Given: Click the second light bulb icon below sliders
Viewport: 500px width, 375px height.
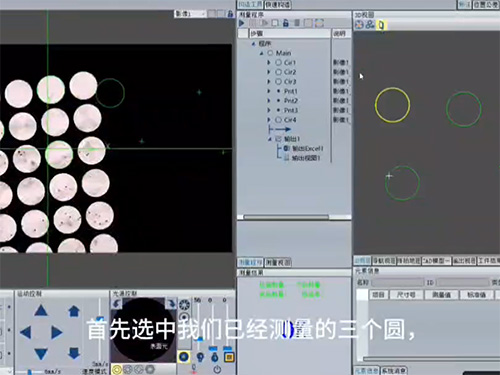Looking at the screenshot, I should (x=215, y=357).
